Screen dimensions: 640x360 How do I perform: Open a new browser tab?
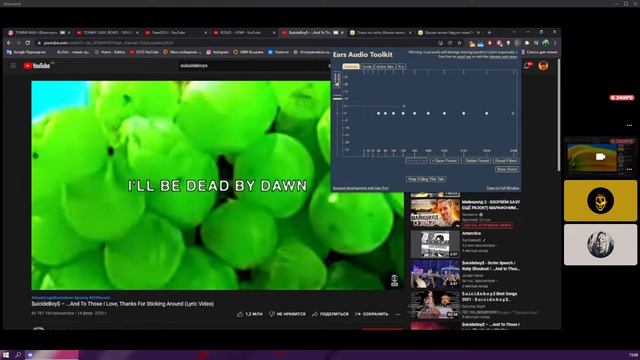pyautogui.click(x=489, y=32)
